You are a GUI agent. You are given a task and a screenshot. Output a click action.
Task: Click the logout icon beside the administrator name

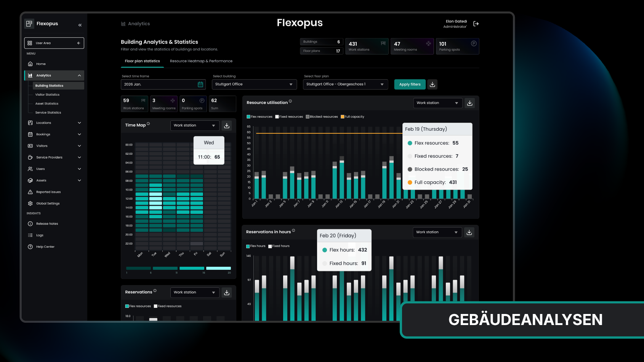pyautogui.click(x=476, y=24)
